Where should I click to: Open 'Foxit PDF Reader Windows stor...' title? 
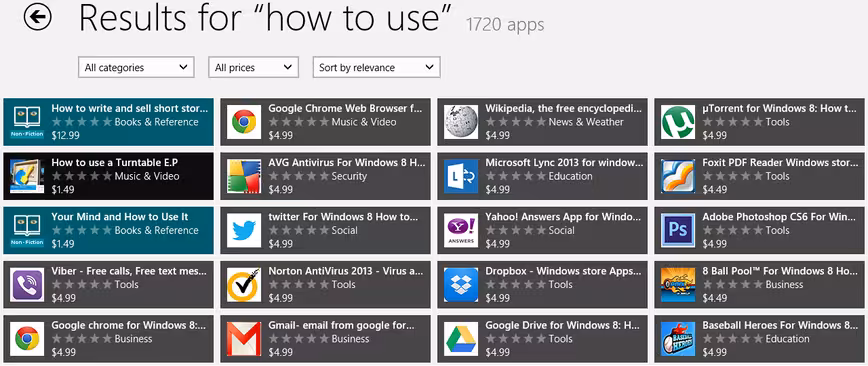tap(780, 163)
